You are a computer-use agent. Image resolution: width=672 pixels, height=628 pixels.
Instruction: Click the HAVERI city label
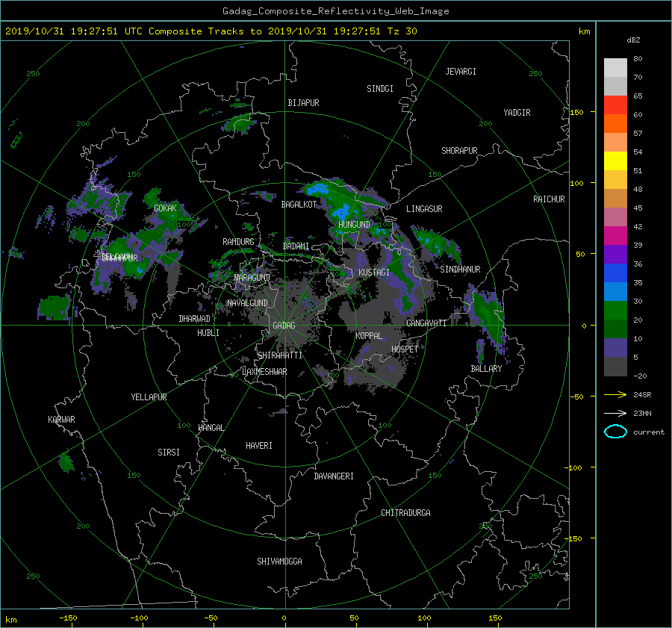[x=259, y=446]
